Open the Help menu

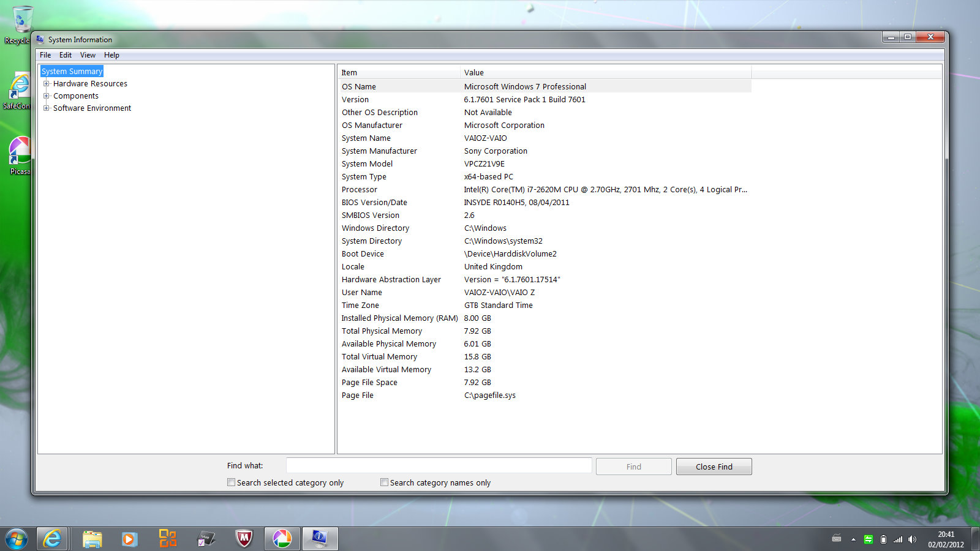tap(111, 55)
